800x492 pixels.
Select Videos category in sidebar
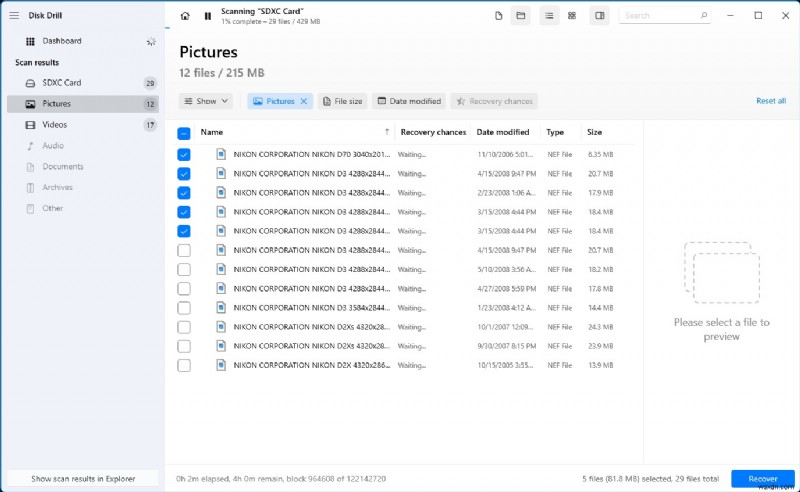coord(83,125)
